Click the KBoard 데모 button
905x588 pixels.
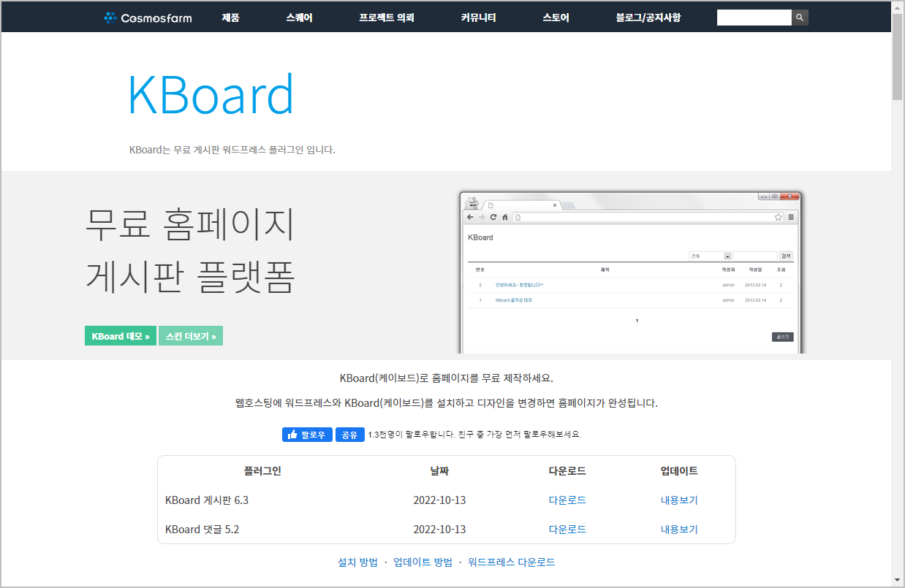point(121,336)
